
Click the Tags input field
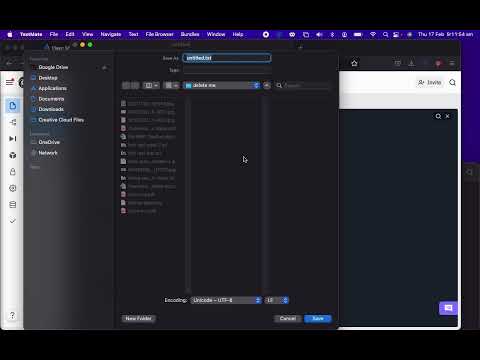point(227,70)
